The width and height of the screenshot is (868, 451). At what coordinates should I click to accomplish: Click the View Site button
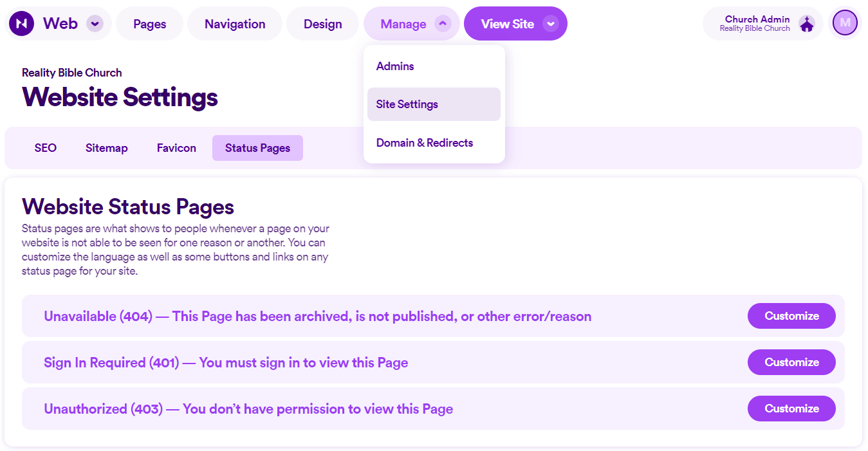coord(508,23)
